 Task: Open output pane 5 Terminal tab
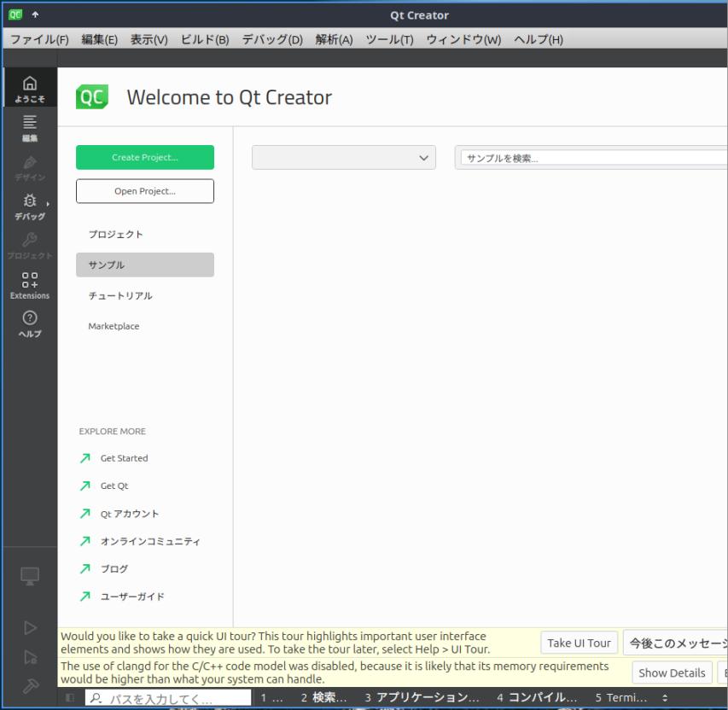pos(621,697)
